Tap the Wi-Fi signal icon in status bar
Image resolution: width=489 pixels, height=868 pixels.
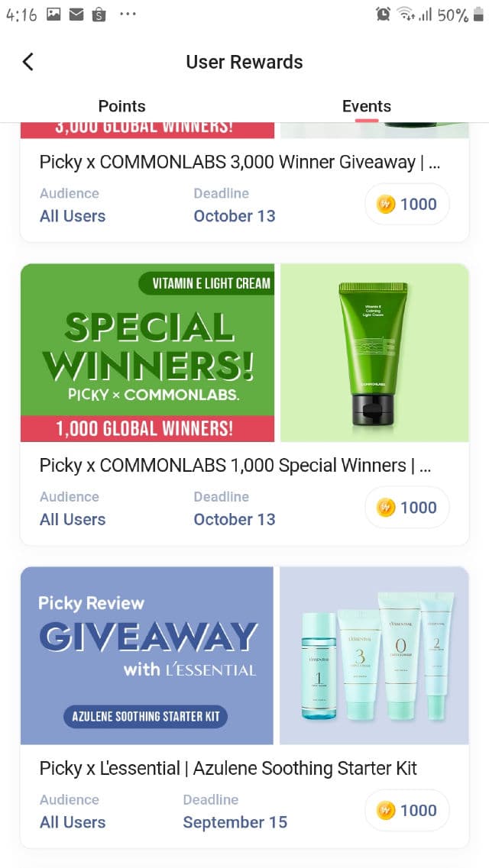[406, 15]
